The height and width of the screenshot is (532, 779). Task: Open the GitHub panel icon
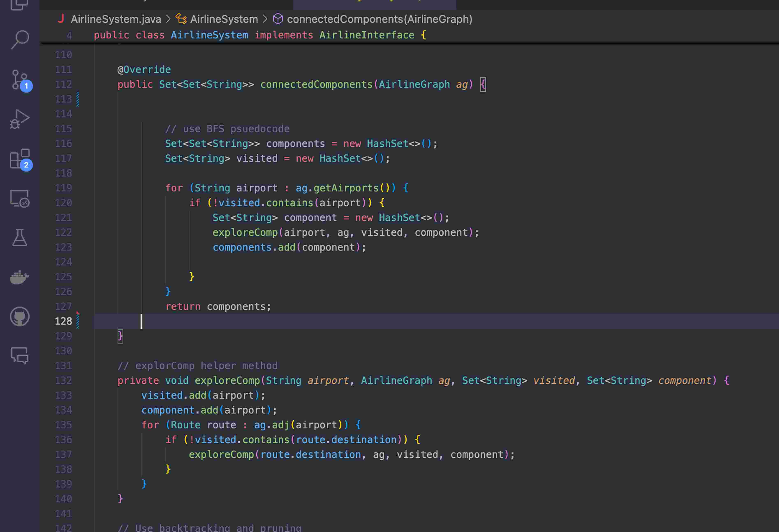point(20,316)
